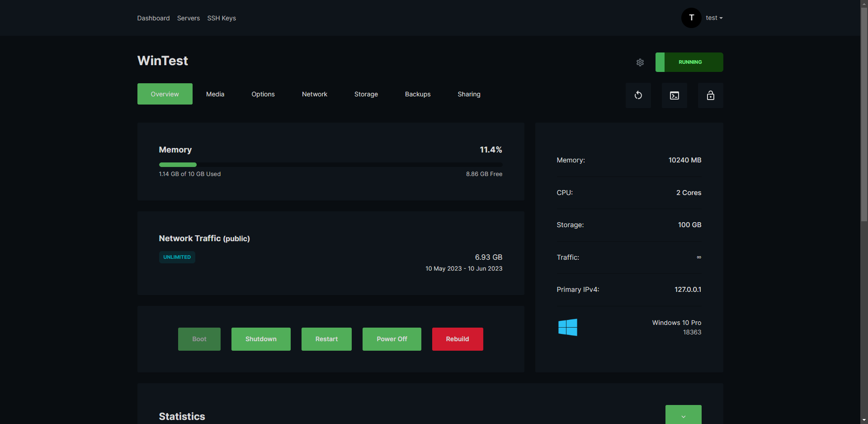
Task: Open the SSH Keys page
Action: 222,18
